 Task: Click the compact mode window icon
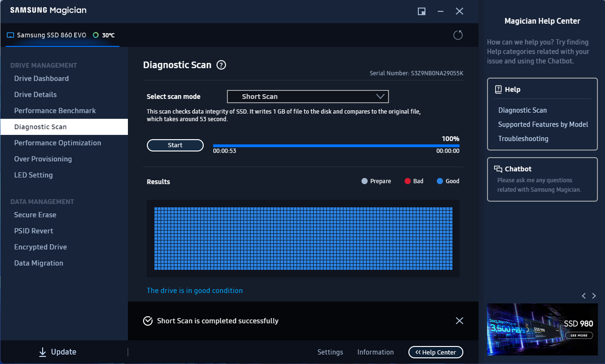pyautogui.click(x=421, y=11)
